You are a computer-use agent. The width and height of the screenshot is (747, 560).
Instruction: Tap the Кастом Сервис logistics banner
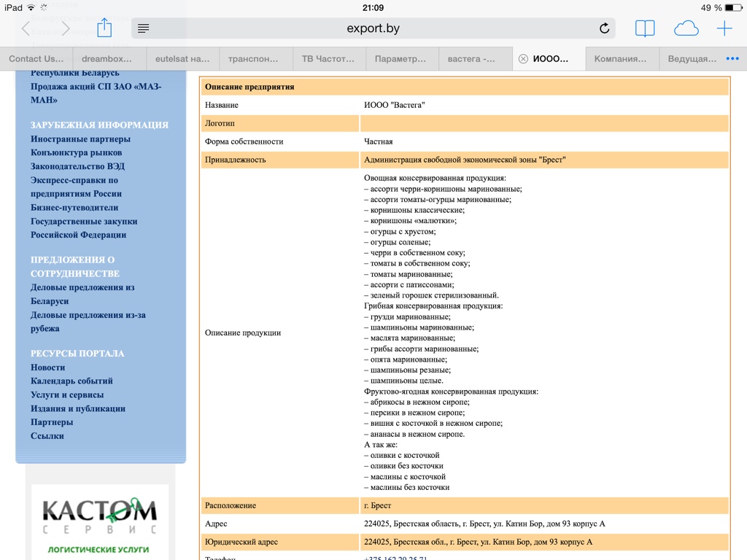point(100,522)
